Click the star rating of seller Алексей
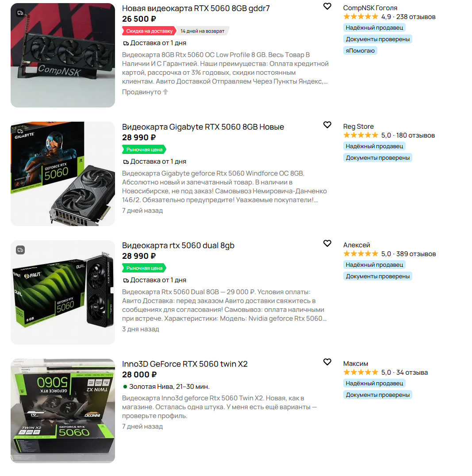The image size is (472, 476). 361,254
